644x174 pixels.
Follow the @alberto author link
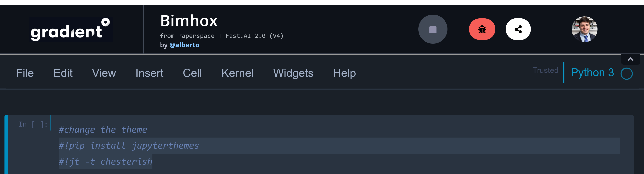184,45
